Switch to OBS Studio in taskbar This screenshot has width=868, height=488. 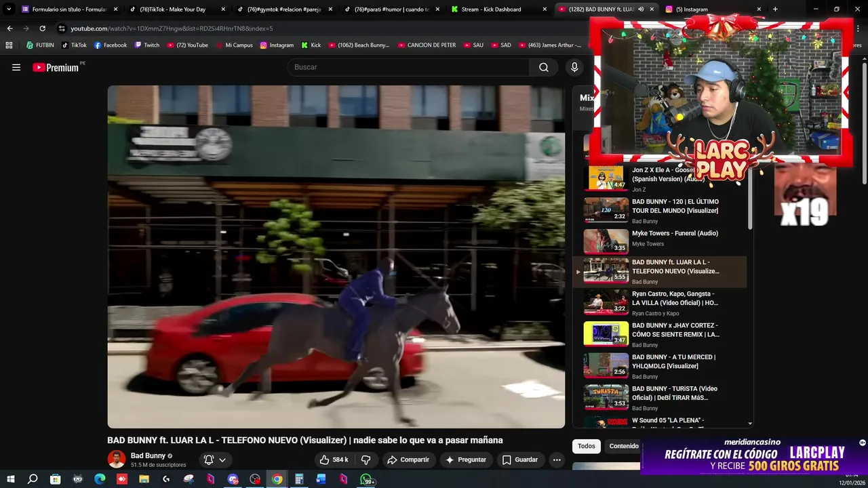(x=255, y=479)
